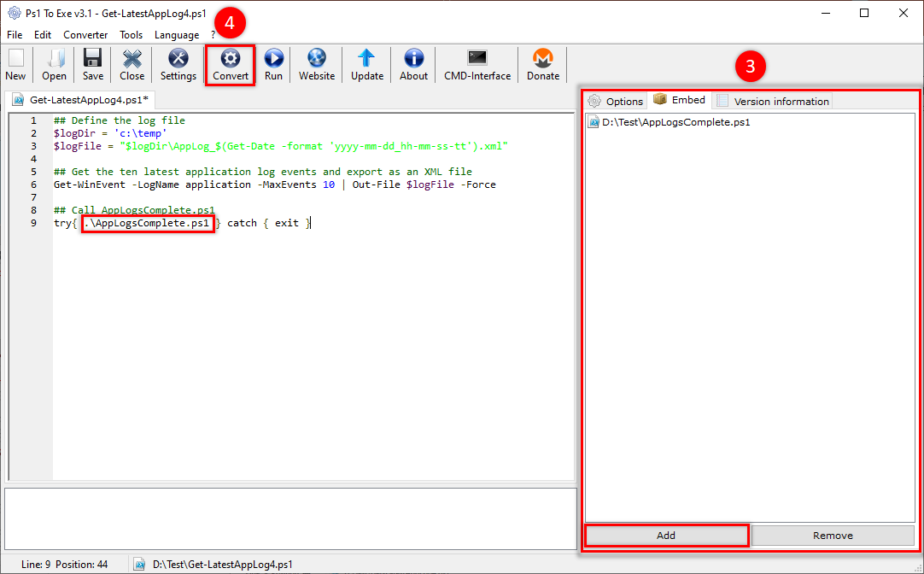Click the Convert gear icon
The width and height of the screenshot is (924, 574).
(231, 58)
